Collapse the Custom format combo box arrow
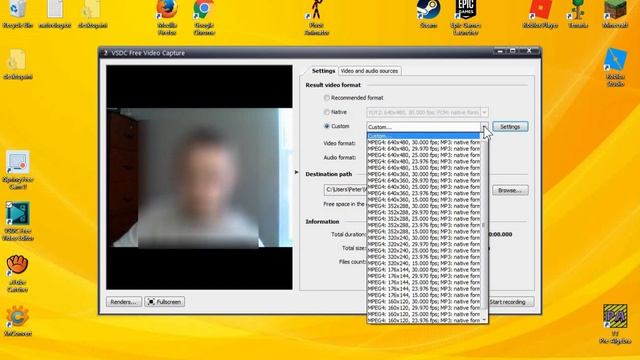The width and height of the screenshot is (640, 360). tap(484, 127)
